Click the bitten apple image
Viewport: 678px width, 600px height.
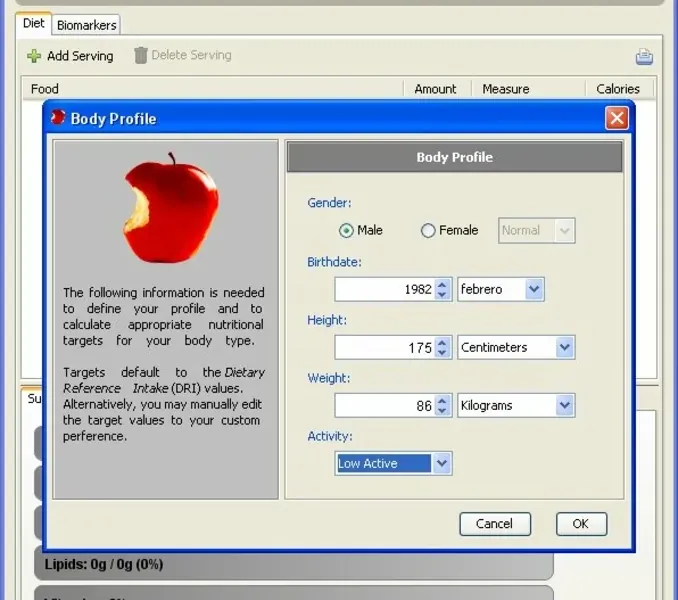point(171,208)
